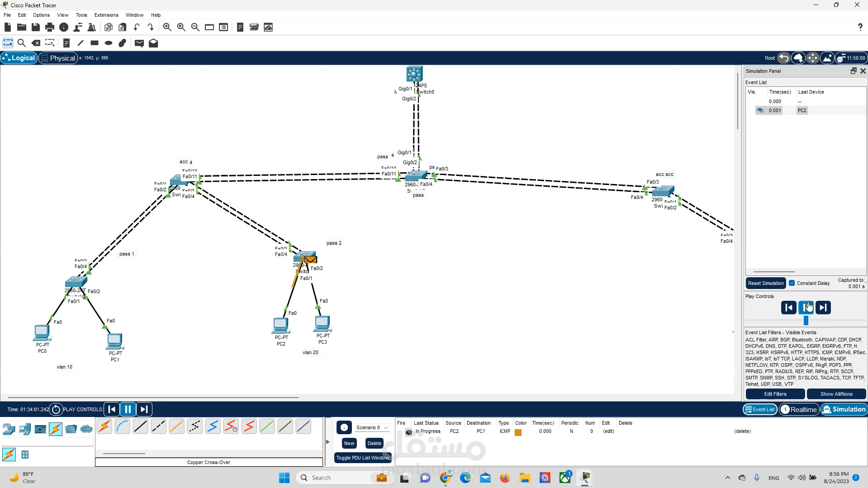Redo with the forward-arrow icon
868x488 pixels.
(151, 27)
